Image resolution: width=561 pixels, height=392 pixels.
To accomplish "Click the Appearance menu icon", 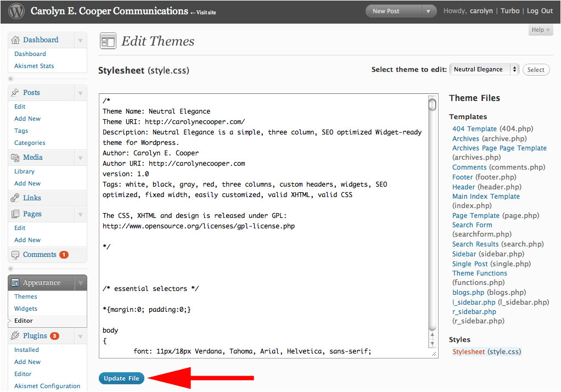I will coord(15,282).
